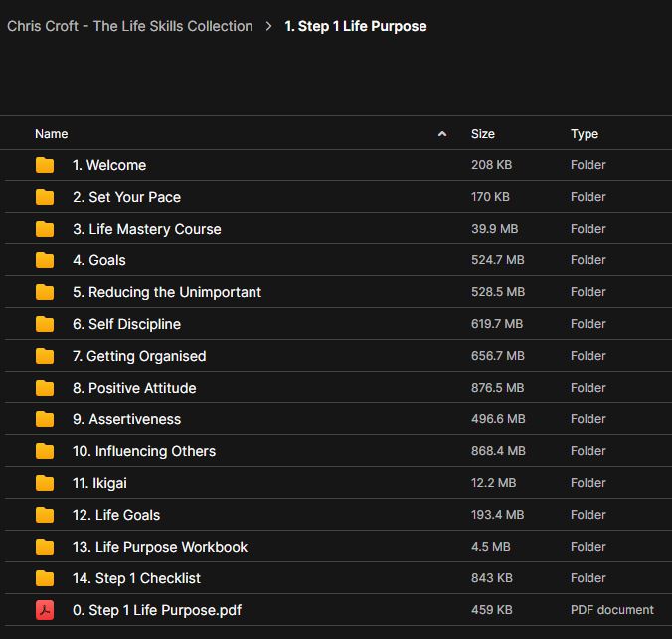Click the folder icon for 11. Ikigai

45,483
